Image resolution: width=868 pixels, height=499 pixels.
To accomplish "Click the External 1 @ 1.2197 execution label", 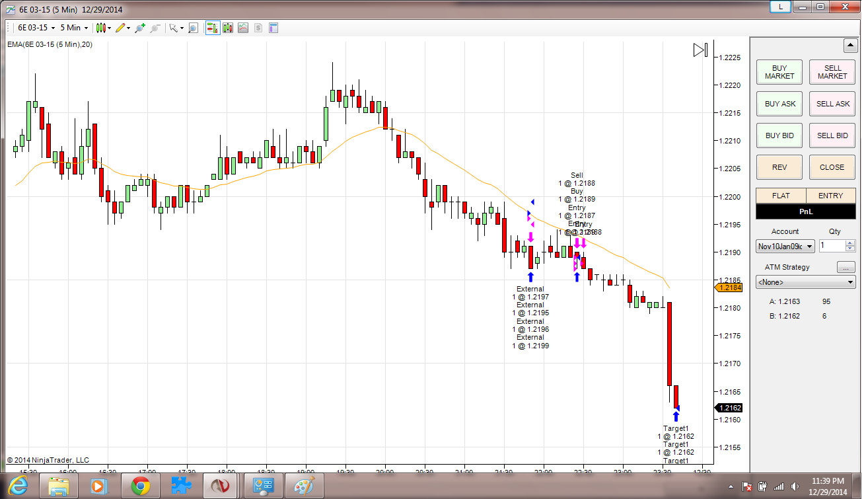I will [530, 293].
